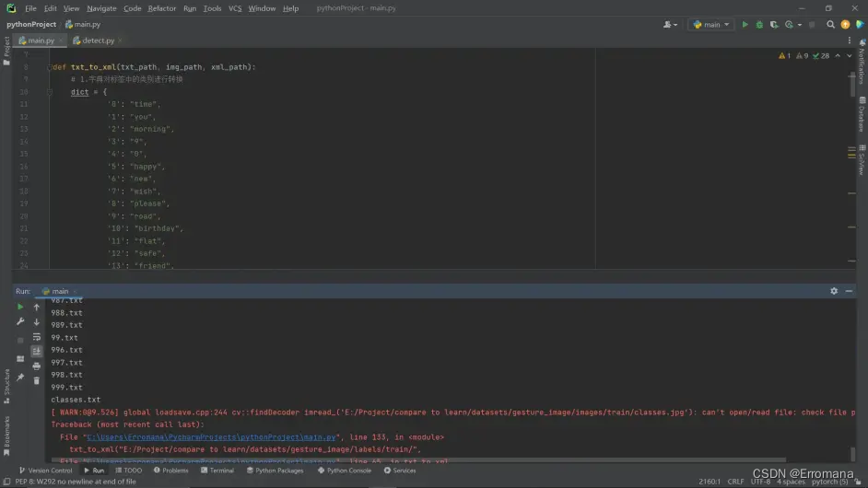Open the Structure side panel
This screenshot has width=868, height=488.
[x=6, y=386]
